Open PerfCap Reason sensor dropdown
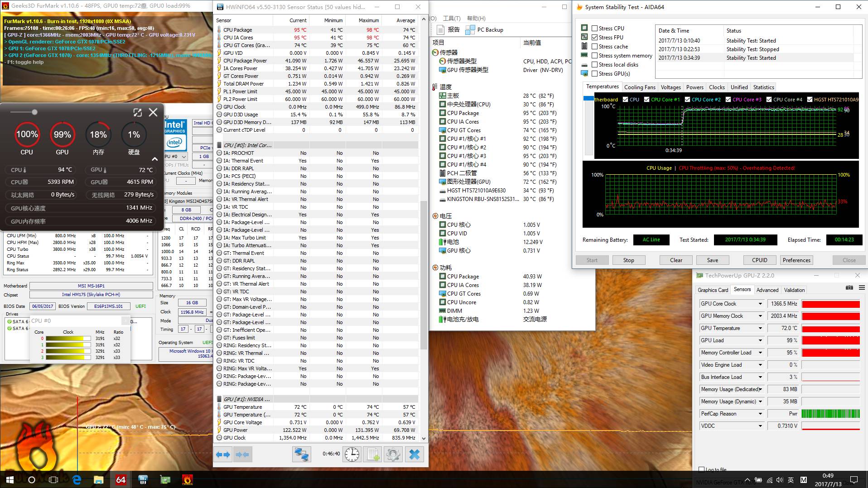The height and width of the screenshot is (488, 868). (x=760, y=414)
